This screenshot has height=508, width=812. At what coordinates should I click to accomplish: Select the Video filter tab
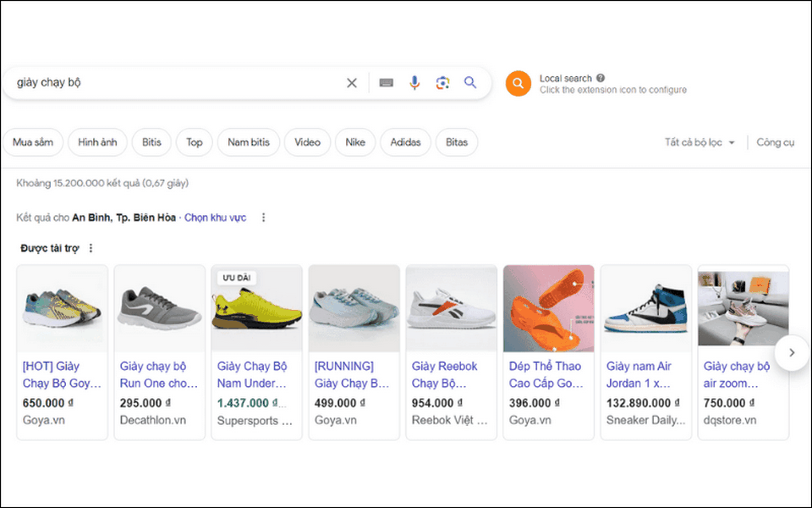(x=307, y=142)
